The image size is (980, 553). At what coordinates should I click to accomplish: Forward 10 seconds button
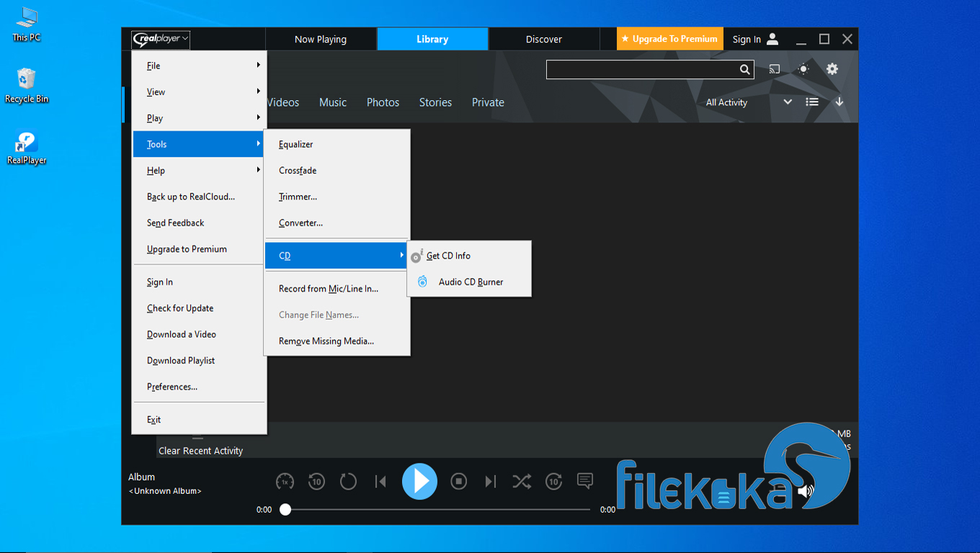[x=553, y=482]
